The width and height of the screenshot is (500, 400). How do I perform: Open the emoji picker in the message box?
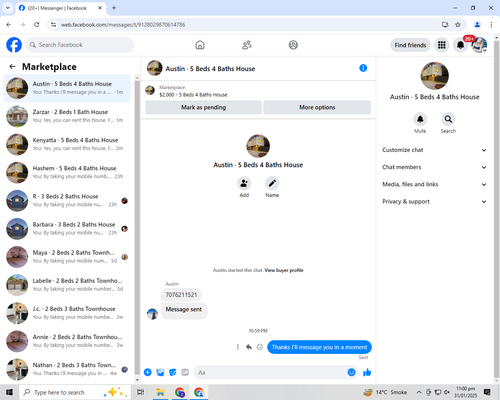point(351,372)
